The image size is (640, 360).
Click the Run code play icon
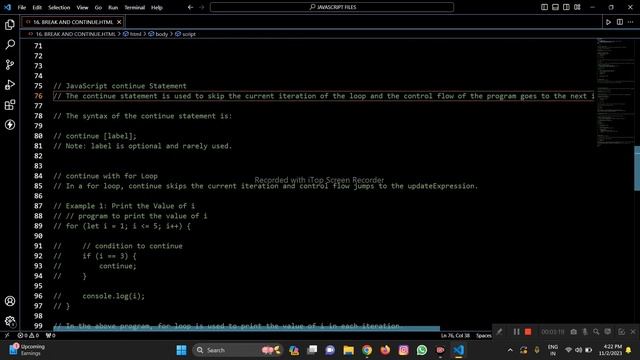click(608, 22)
